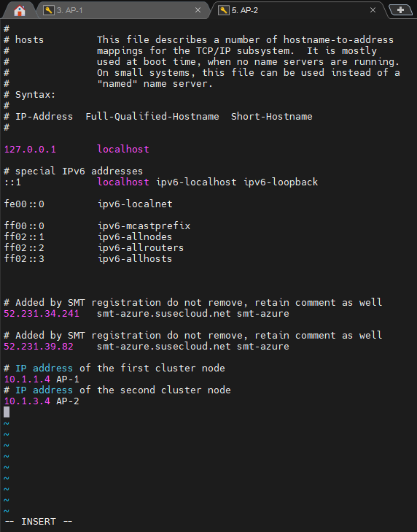The width and height of the screenshot is (417, 532).
Task: Click the ipv6-allrouters entry
Action: (x=141, y=247)
